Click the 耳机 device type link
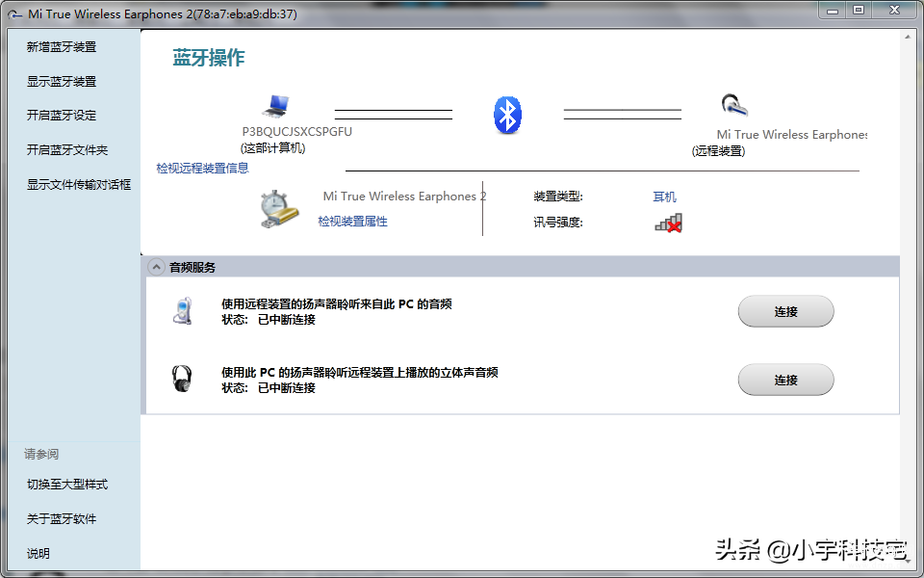Screen dimensions: 924x578 pos(665,197)
